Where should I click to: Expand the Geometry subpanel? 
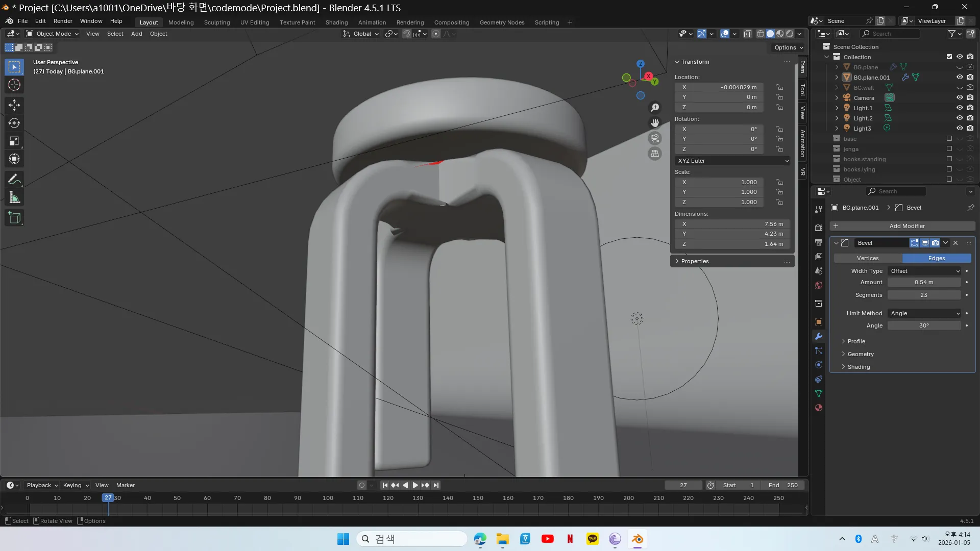click(861, 354)
